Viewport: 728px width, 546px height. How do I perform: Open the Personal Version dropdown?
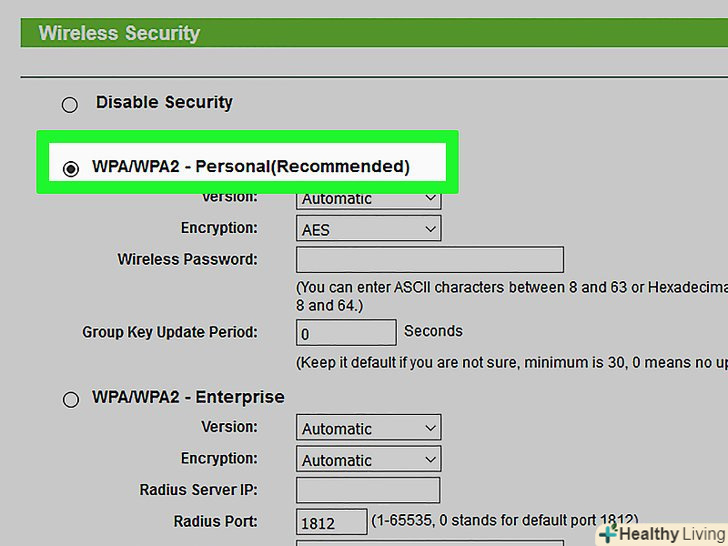368,199
